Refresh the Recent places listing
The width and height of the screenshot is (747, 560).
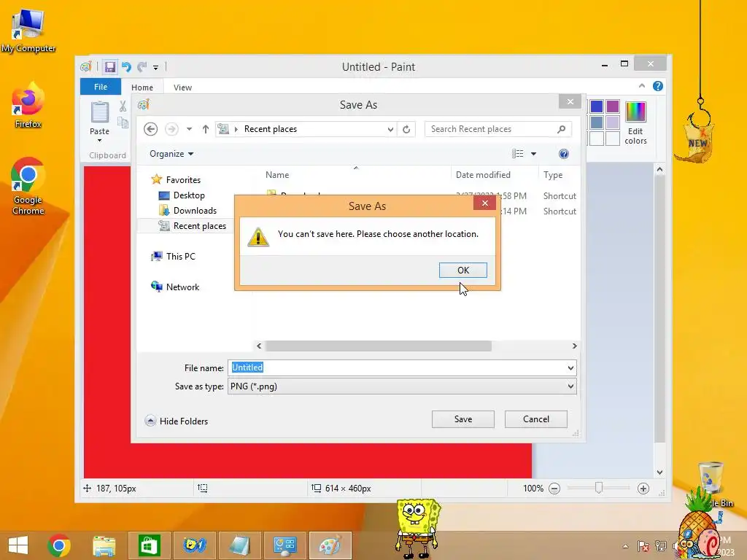[x=406, y=129]
